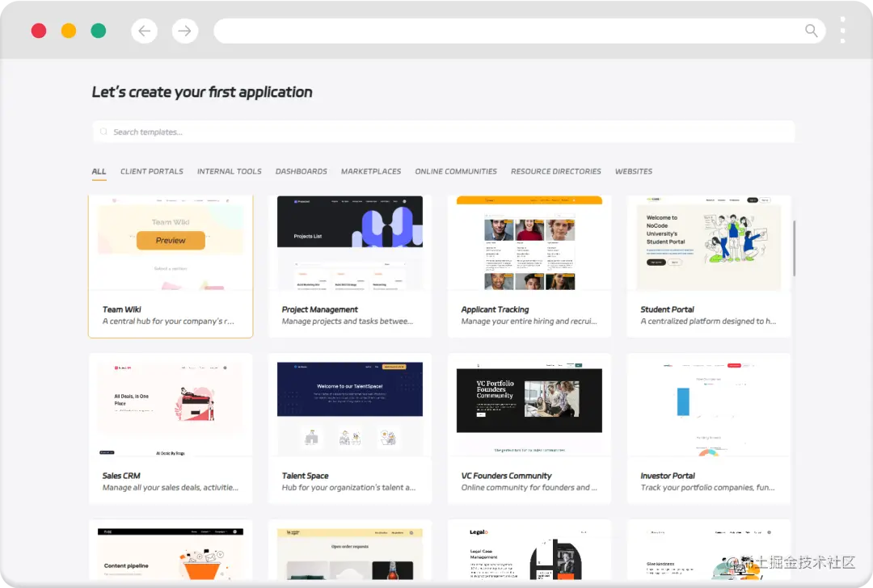
Task: Open the Content pipeline template thumbnail
Action: (171, 554)
